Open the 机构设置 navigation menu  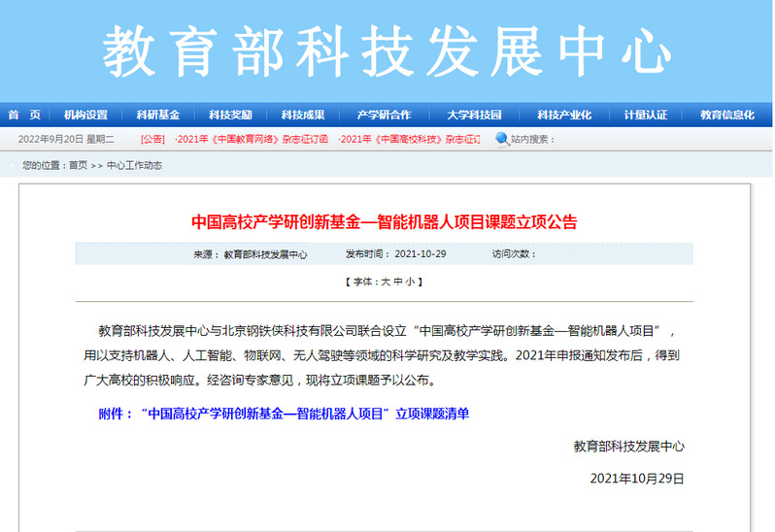tap(85, 115)
